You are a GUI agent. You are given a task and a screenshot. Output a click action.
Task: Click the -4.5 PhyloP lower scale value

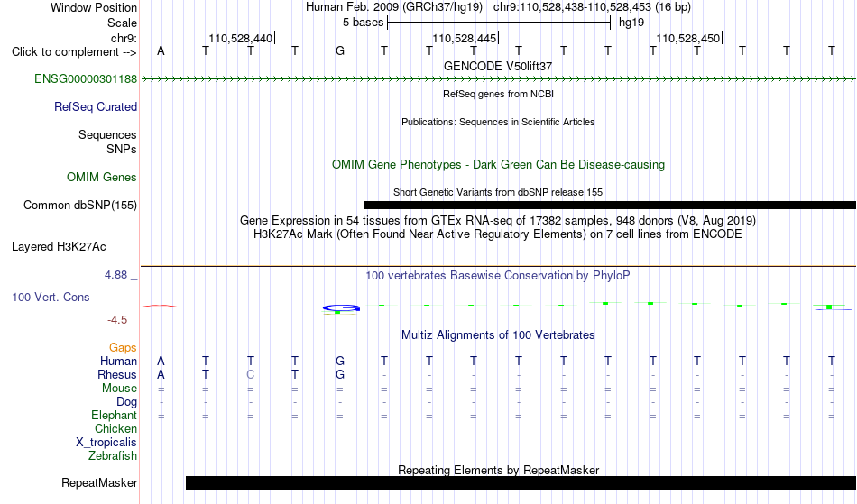(117, 320)
